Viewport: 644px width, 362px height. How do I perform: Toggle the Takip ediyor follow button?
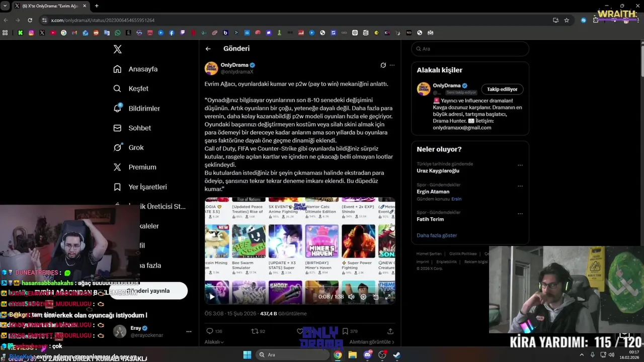[x=502, y=89]
